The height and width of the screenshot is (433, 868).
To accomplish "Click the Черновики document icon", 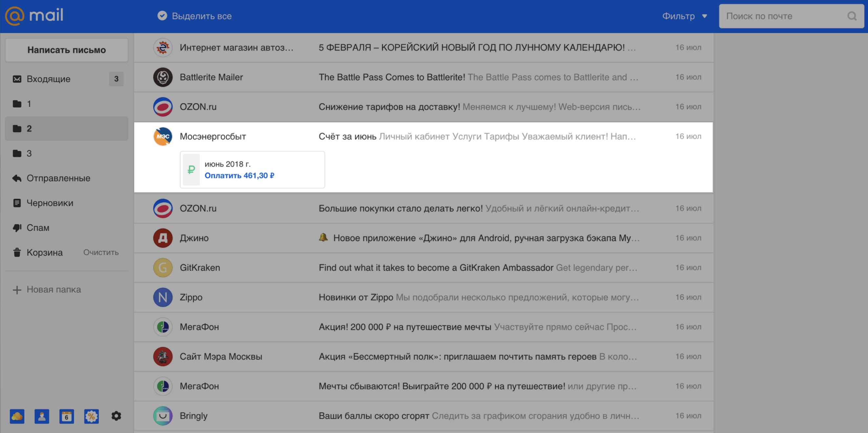I will 17,203.
